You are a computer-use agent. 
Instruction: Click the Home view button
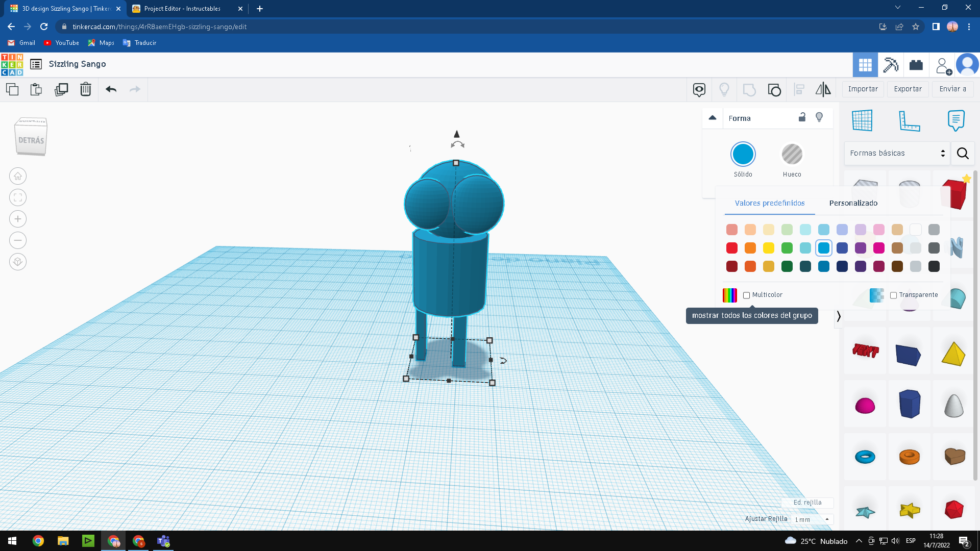[x=18, y=176]
